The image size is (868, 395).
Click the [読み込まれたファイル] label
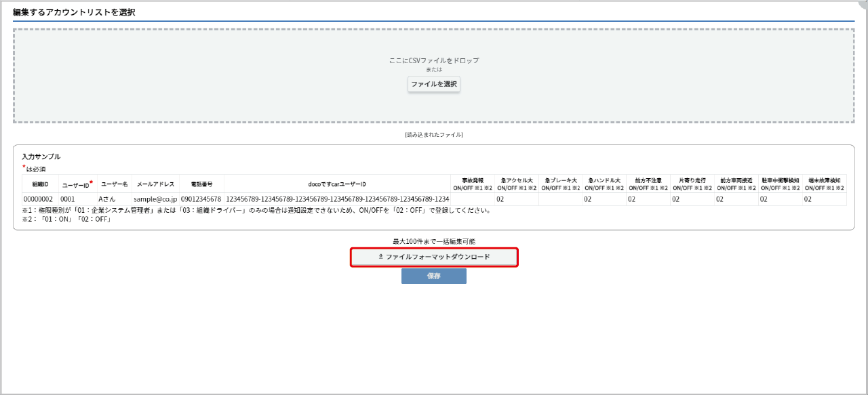click(434, 135)
